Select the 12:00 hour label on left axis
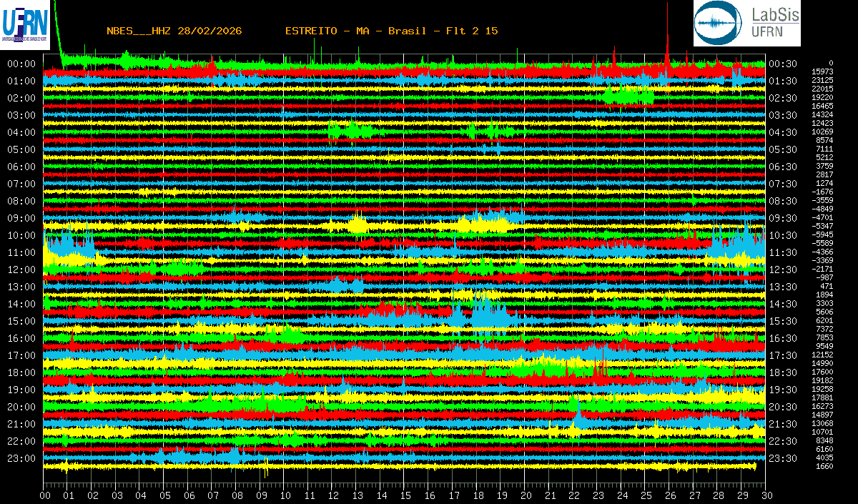This screenshot has width=858, height=504. pos(21,270)
